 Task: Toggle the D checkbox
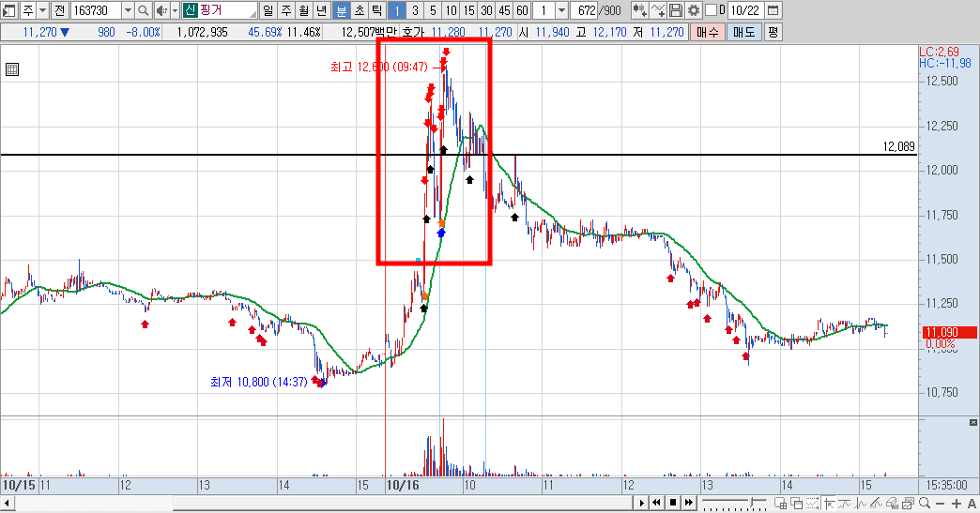(x=711, y=10)
